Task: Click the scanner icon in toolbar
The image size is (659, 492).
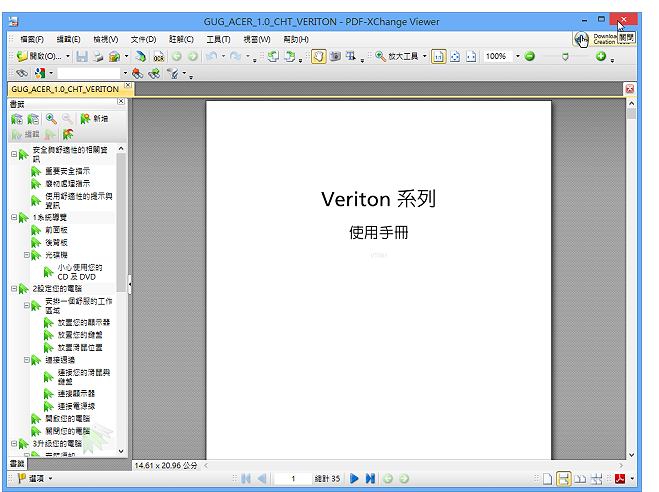Action: (x=114, y=56)
